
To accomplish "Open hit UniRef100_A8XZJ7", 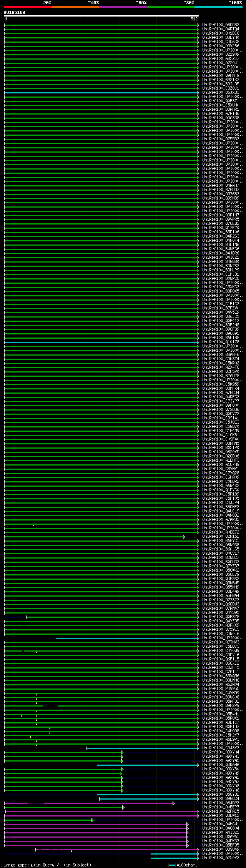I will (x=221, y=59).
